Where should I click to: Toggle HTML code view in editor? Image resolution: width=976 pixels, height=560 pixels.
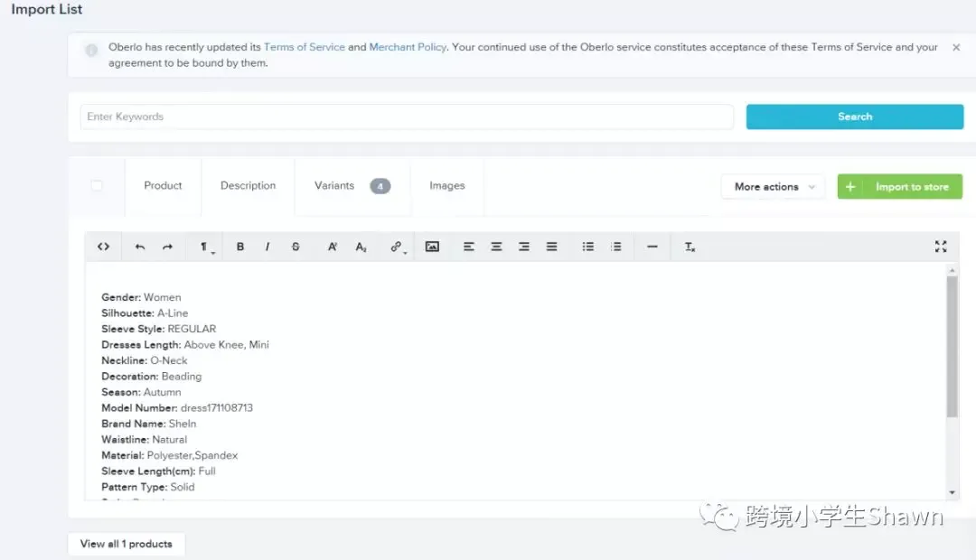pos(103,247)
